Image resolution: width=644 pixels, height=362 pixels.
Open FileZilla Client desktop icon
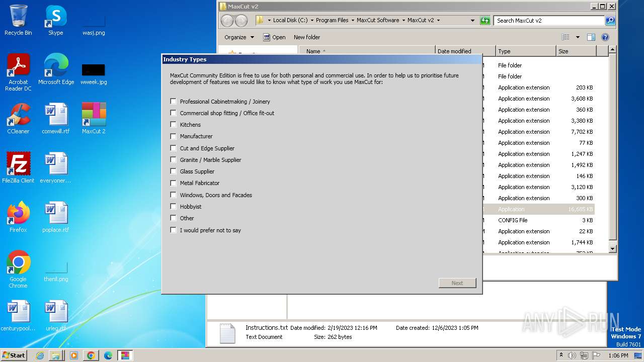18,168
